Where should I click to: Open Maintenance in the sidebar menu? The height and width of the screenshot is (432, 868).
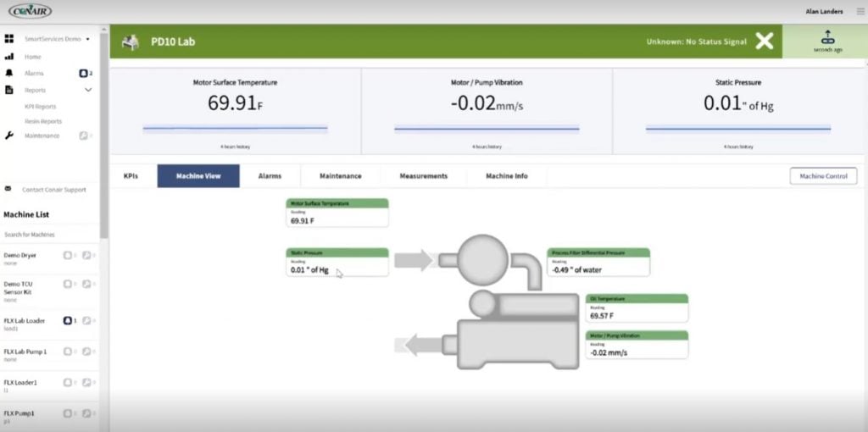[x=42, y=136]
